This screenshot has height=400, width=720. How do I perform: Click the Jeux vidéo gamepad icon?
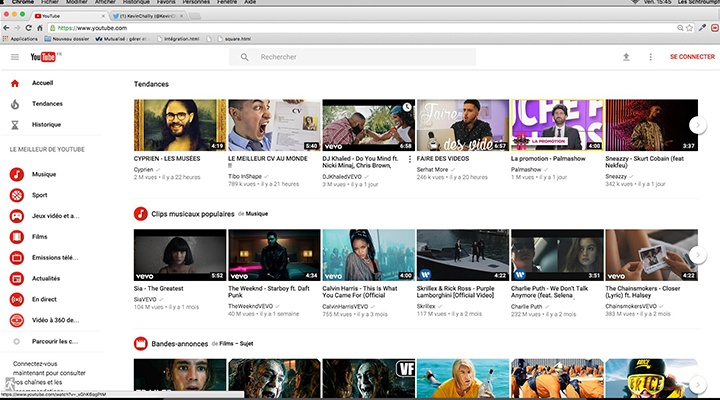(x=16, y=216)
